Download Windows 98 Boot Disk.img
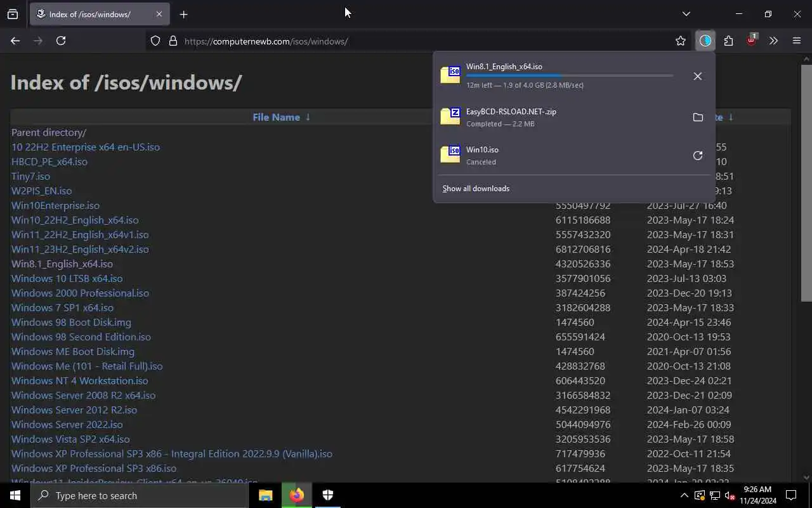 coord(71,322)
